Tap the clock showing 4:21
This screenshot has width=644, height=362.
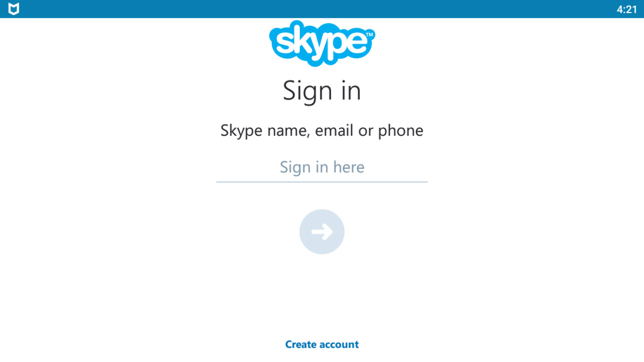(x=627, y=9)
